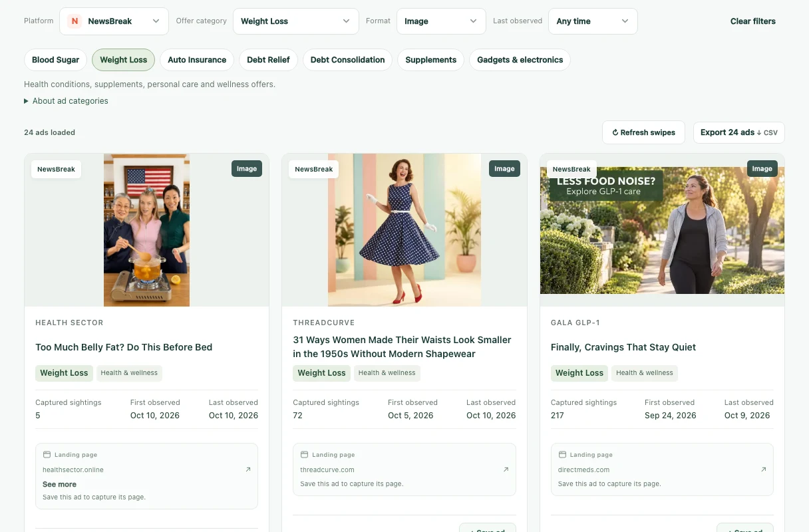Image resolution: width=809 pixels, height=532 pixels.
Task: Click the Export 24 ads CSV button
Action: [x=738, y=132]
